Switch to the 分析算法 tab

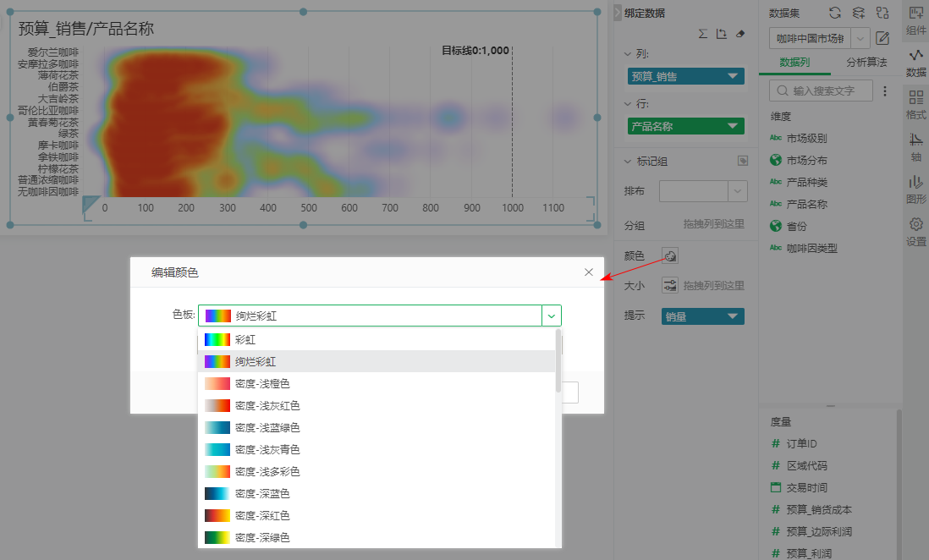tap(866, 63)
